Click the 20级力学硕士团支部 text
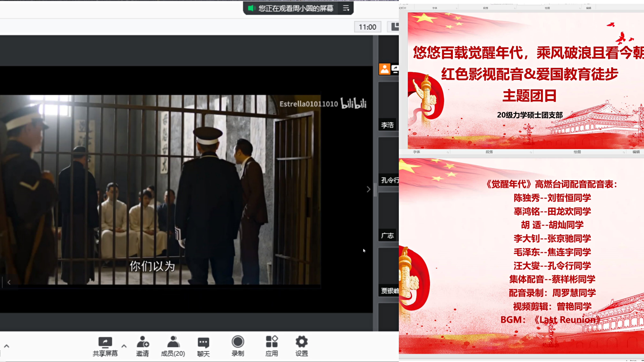The image size is (644, 362). point(530,115)
